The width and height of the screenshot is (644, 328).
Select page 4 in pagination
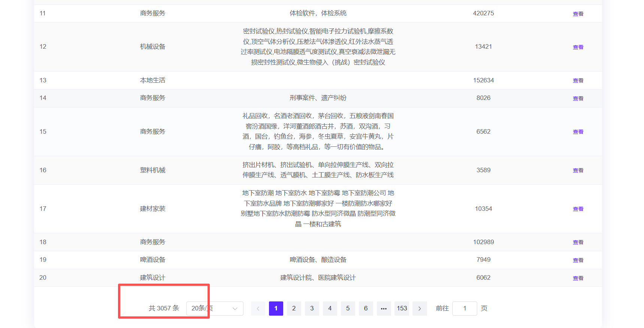coord(330,309)
